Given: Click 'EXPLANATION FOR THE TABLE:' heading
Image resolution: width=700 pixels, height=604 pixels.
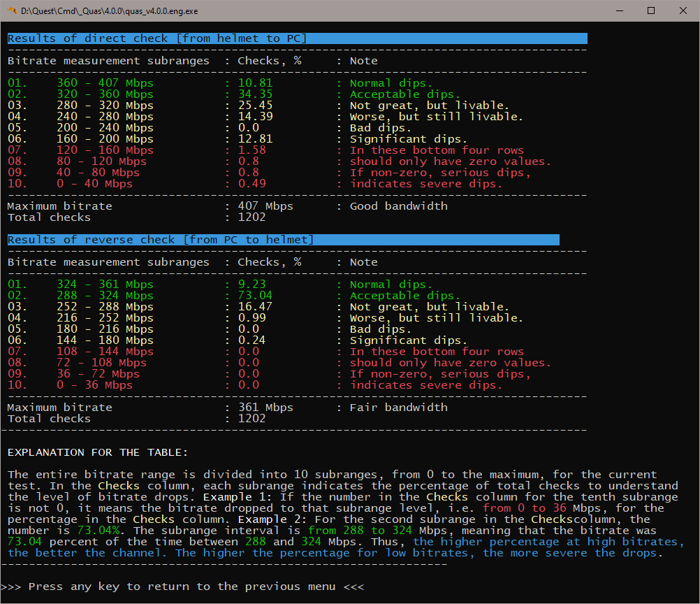Looking at the screenshot, I should click(x=98, y=452).
